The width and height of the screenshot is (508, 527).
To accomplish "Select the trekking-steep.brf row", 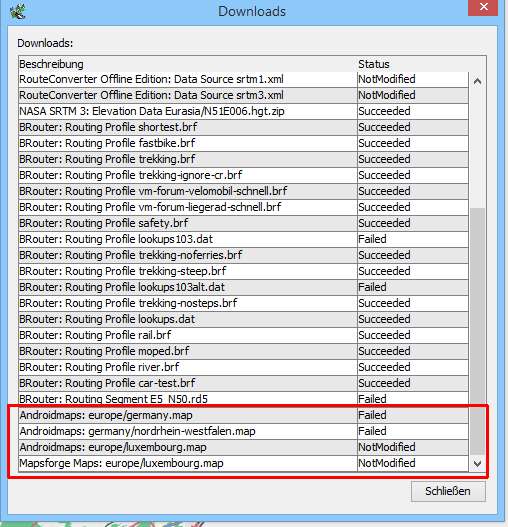I will pos(243,271).
